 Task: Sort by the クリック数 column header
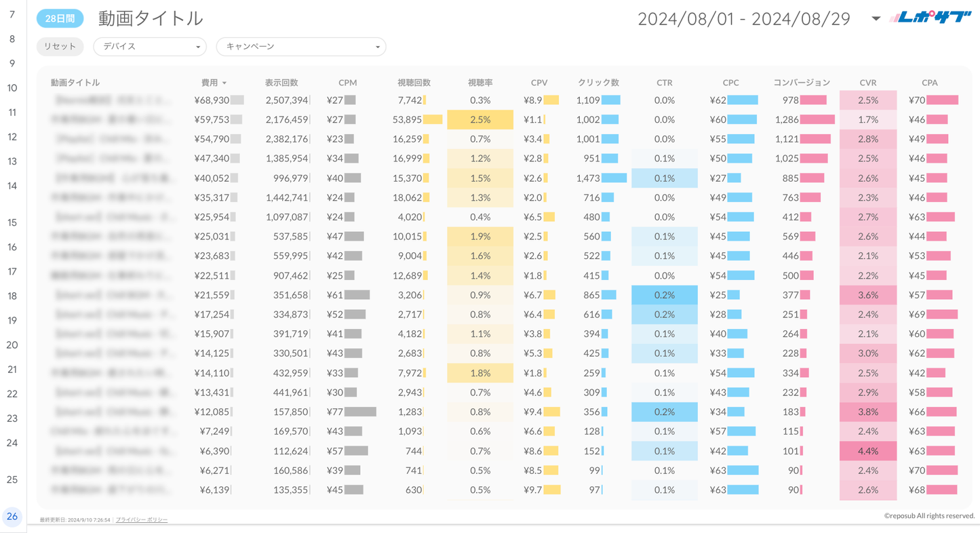click(598, 83)
